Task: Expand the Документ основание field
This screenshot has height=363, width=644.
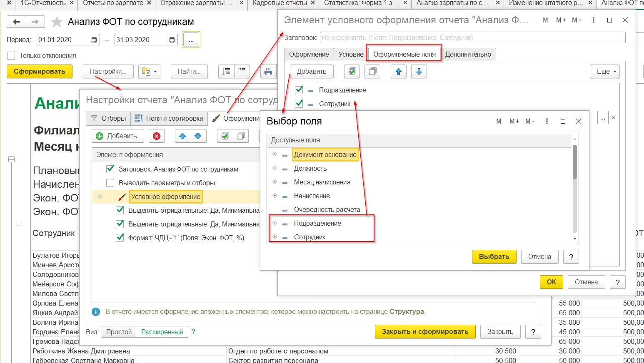Action: click(275, 154)
